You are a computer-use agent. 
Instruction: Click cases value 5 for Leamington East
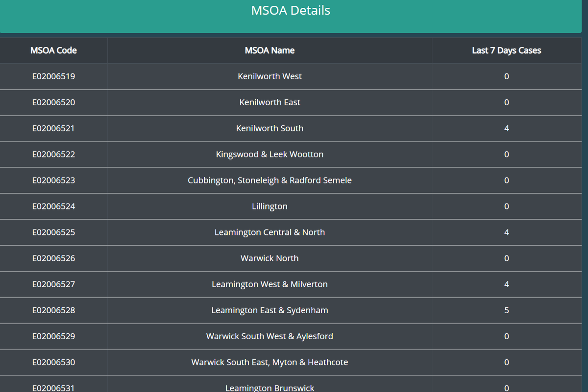click(x=507, y=310)
